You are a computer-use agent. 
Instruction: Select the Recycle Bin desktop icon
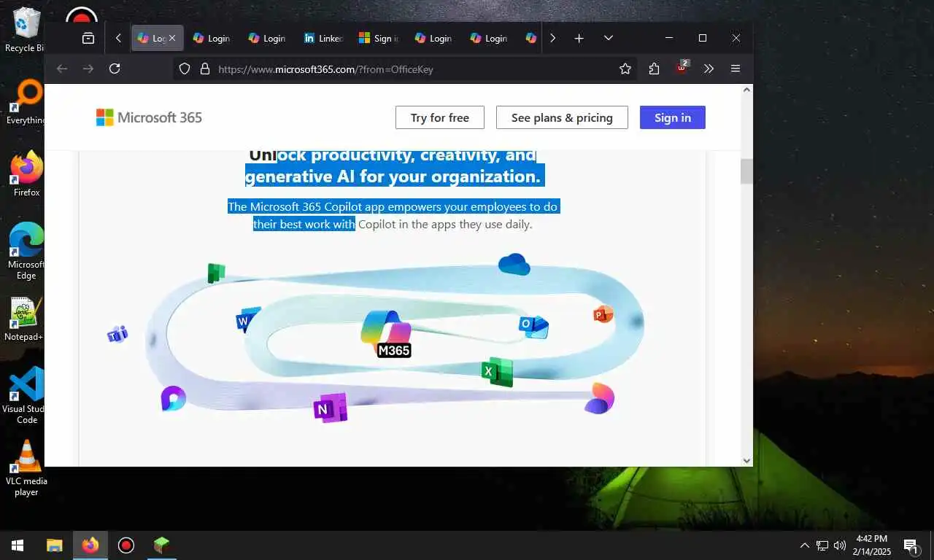(x=26, y=30)
